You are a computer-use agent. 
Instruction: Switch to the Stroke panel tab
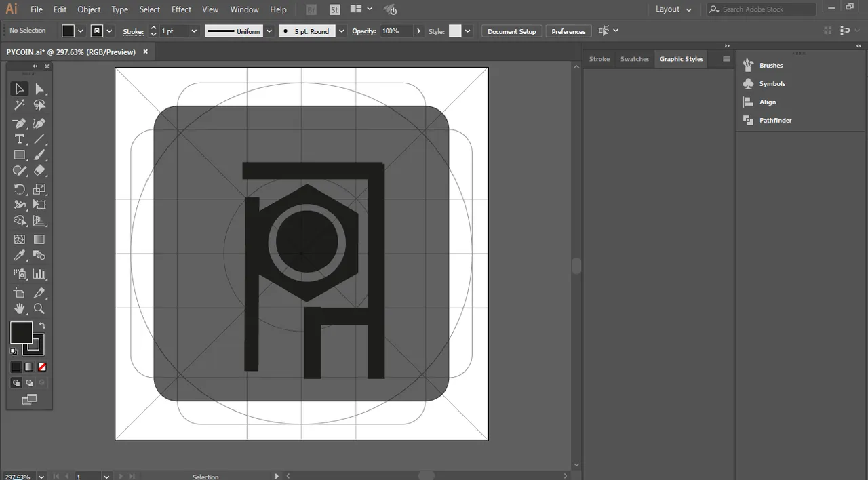coord(599,59)
